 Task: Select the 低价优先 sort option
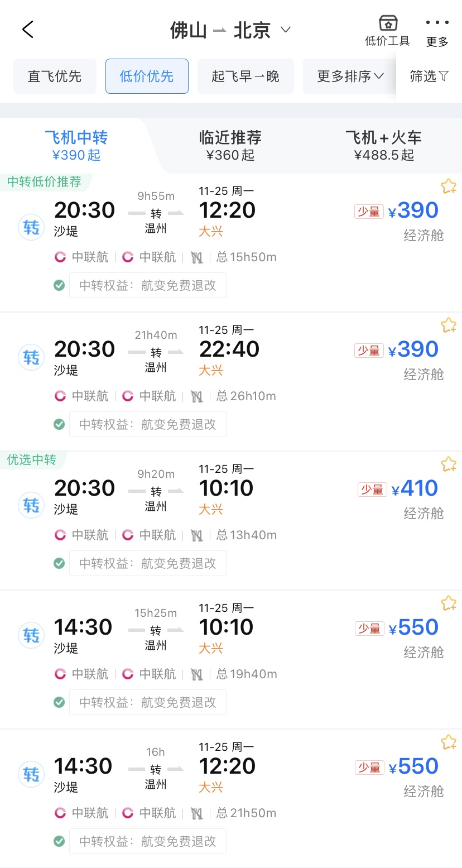tap(147, 76)
